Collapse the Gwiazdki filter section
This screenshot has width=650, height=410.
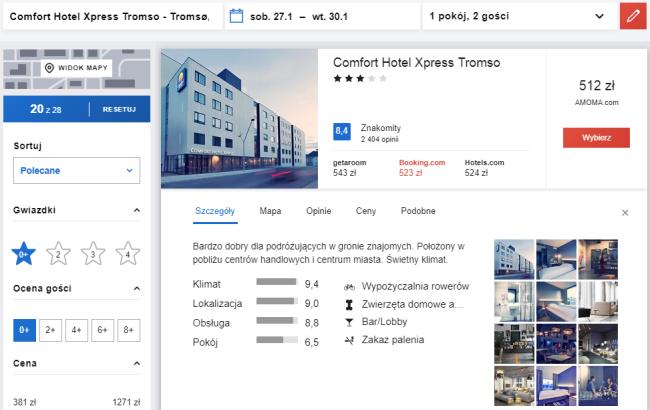(x=136, y=211)
